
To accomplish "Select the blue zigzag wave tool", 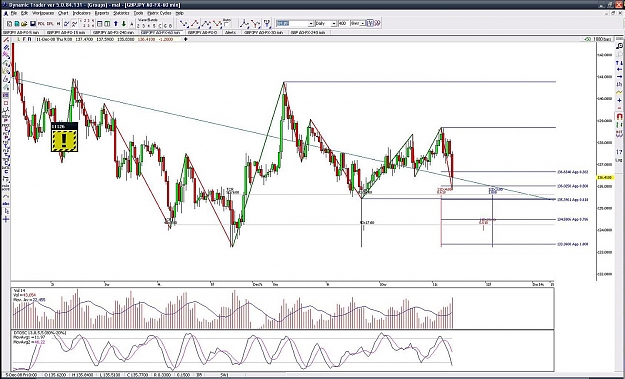I will coord(206,24).
